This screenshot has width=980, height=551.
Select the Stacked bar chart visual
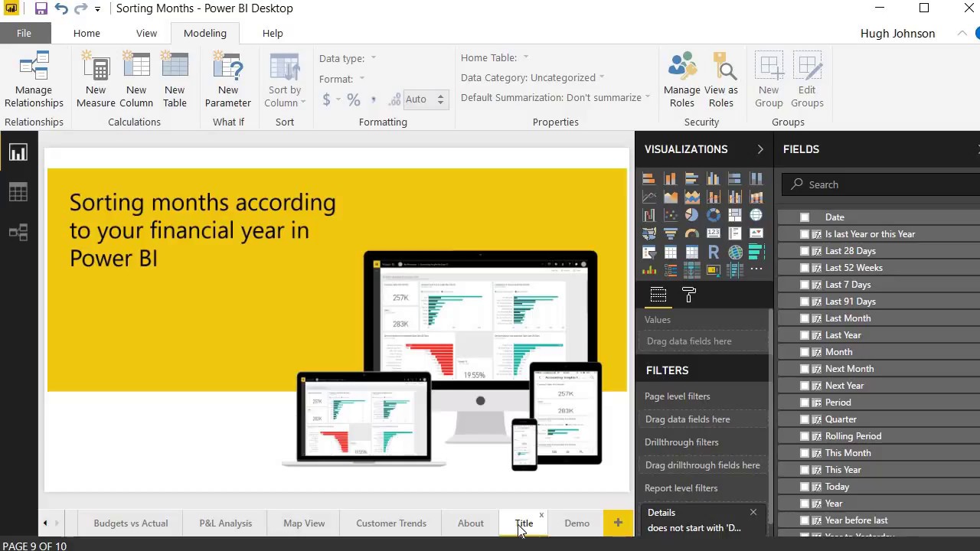pyautogui.click(x=649, y=178)
